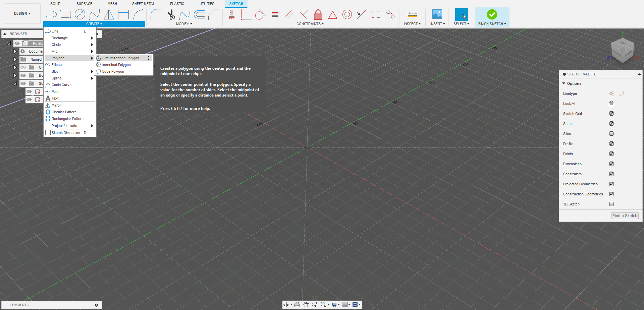Open the Measure tool icon
This screenshot has height=310, width=644.
pos(412,14)
